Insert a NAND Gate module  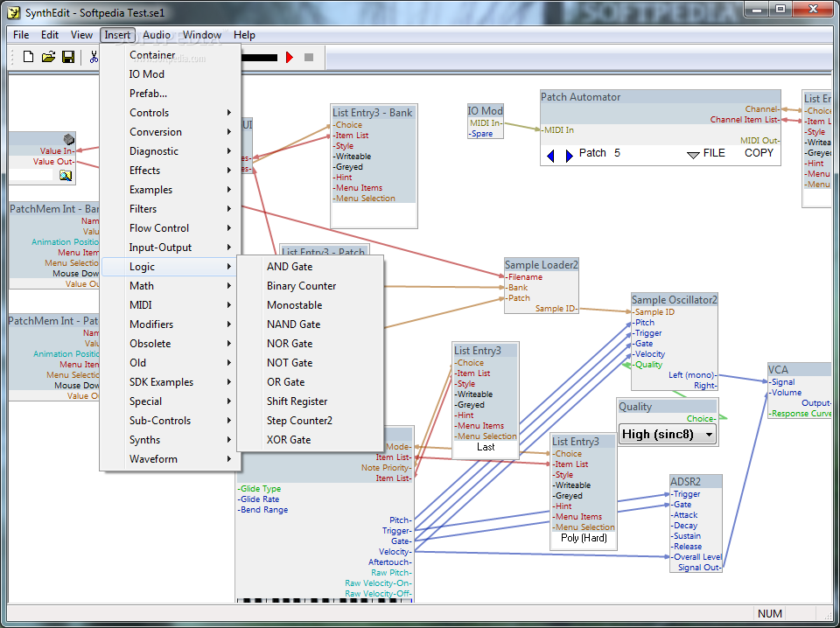tap(310, 324)
